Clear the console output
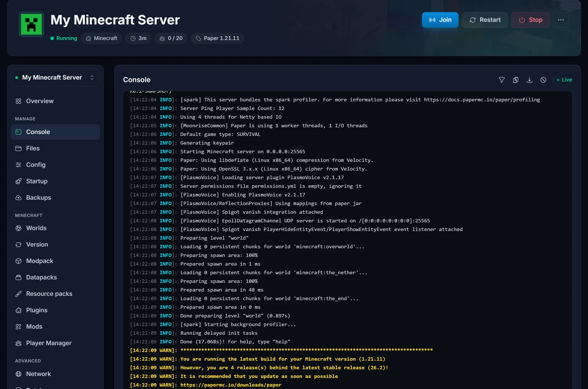Screen dimensions: 588x389 coord(543,80)
